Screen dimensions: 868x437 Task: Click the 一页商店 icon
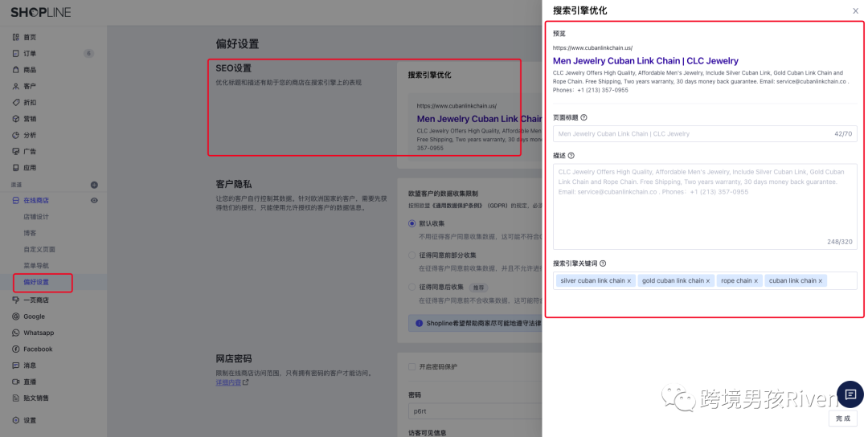click(16, 300)
